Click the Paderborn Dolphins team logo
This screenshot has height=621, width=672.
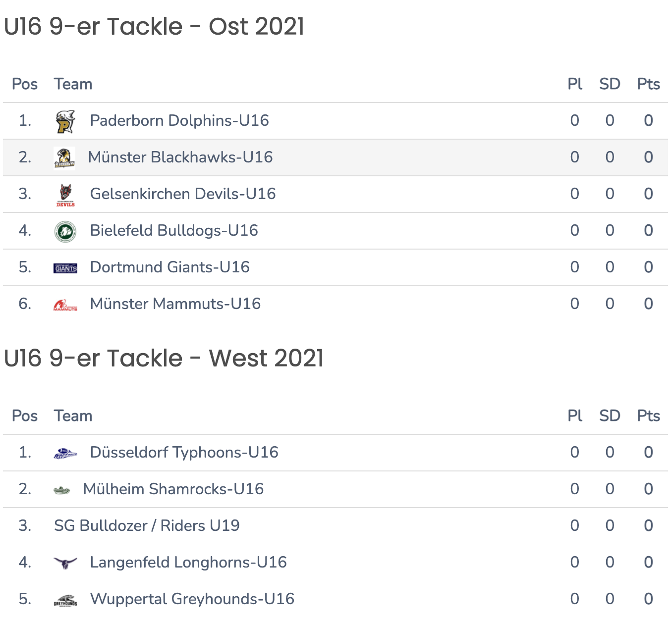click(x=65, y=122)
